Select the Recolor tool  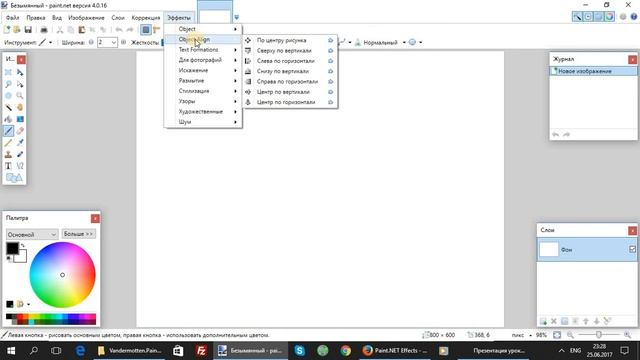(20, 154)
